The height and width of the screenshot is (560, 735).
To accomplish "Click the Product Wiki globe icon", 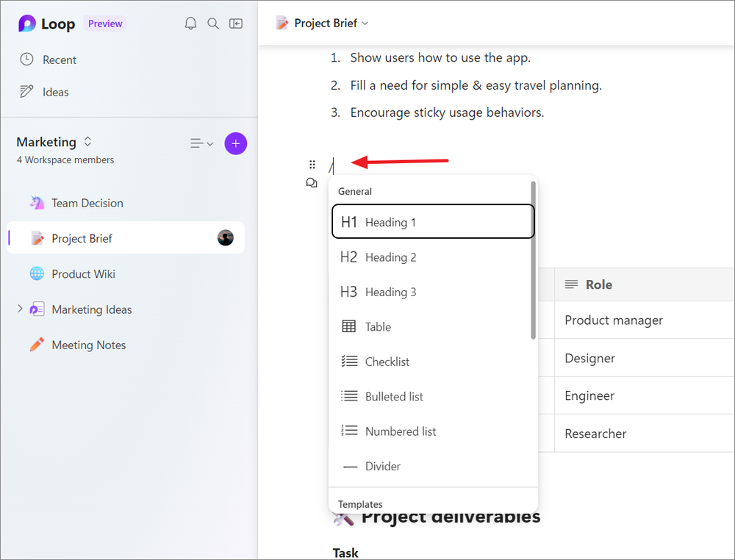I will 37,273.
